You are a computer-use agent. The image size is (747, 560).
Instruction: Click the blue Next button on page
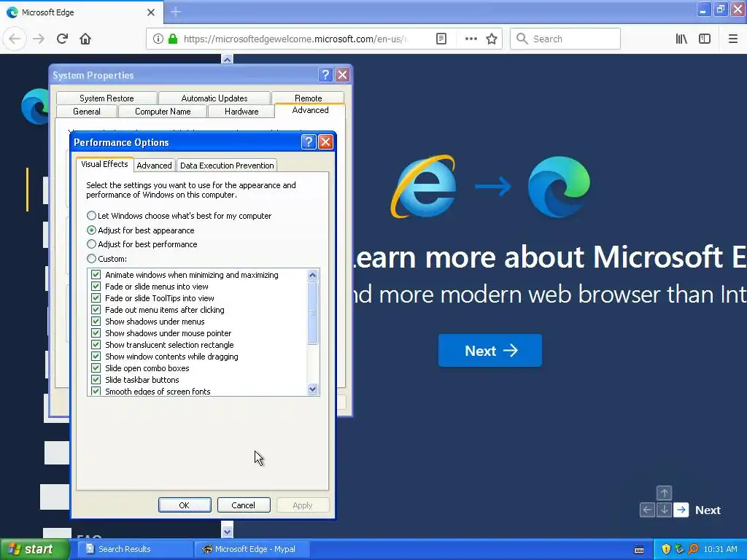[x=489, y=351]
